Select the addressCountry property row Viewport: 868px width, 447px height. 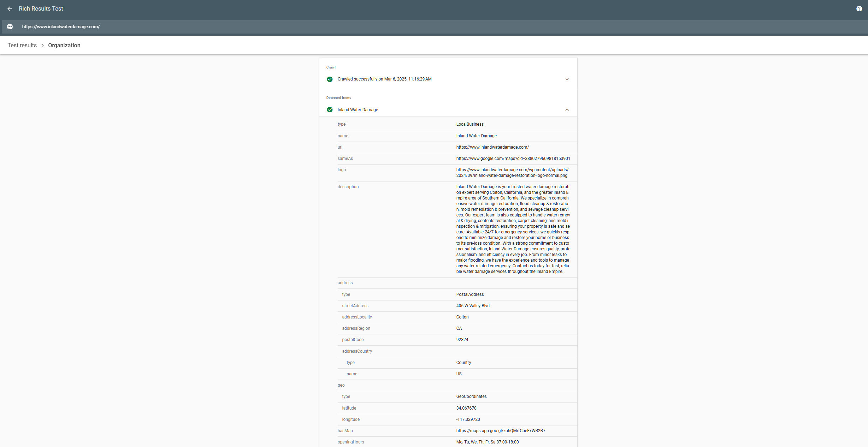tap(357, 351)
